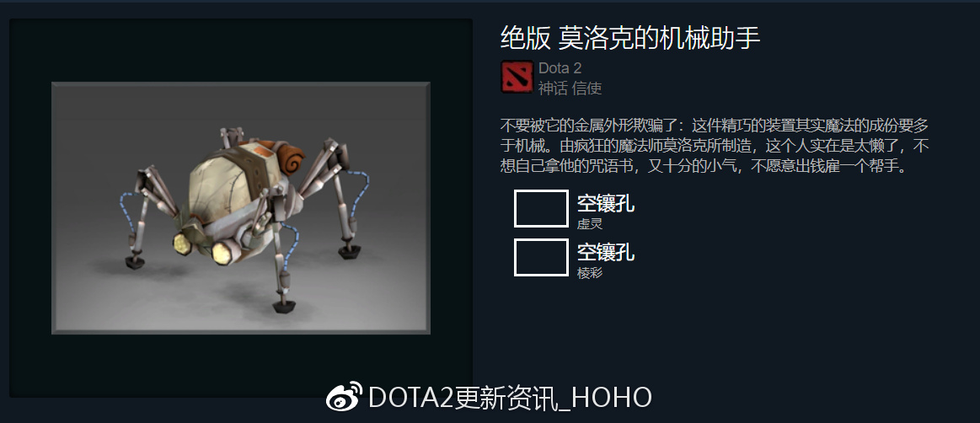Open the 绝版 莫洛克的机械助手 item title
Viewport: 980px width, 423px height.
point(630,38)
